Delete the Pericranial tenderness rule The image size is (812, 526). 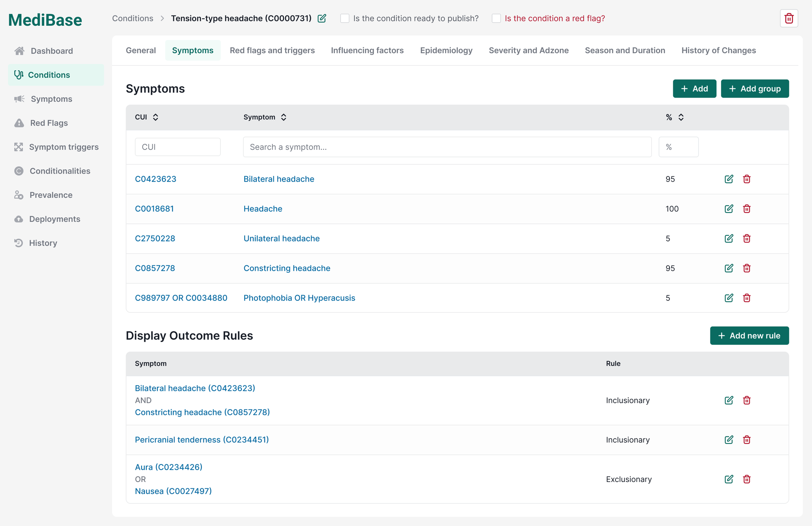tap(747, 440)
